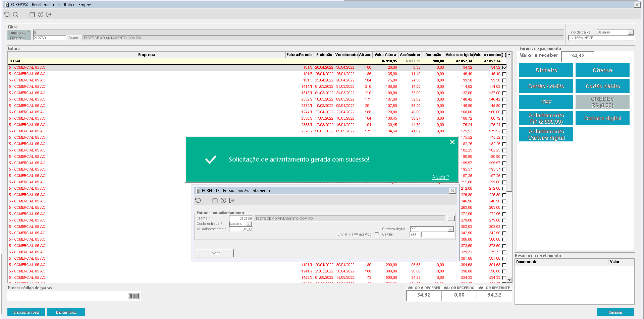Check the invoice row with value 140,42
The height and width of the screenshot is (319, 644).
coord(504,100)
